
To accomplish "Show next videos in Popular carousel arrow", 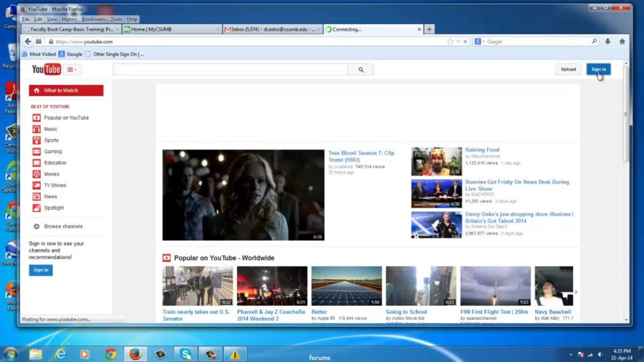I will coord(576,292).
